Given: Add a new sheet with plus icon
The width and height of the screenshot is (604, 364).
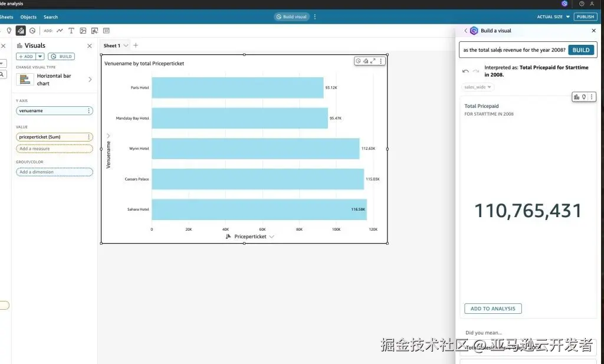Looking at the screenshot, I should 136,45.
